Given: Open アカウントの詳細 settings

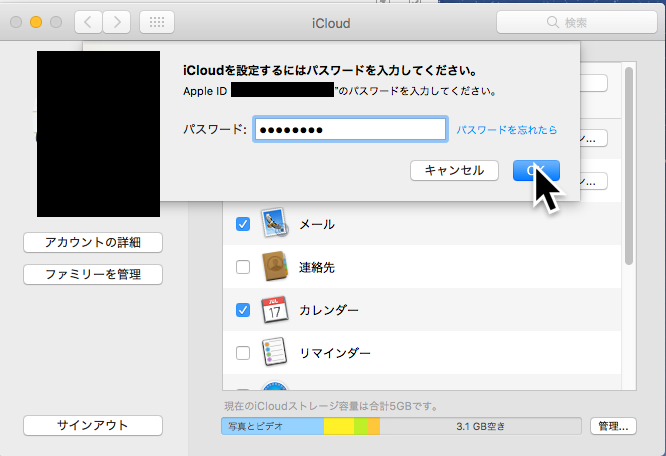Looking at the screenshot, I should 92,242.
